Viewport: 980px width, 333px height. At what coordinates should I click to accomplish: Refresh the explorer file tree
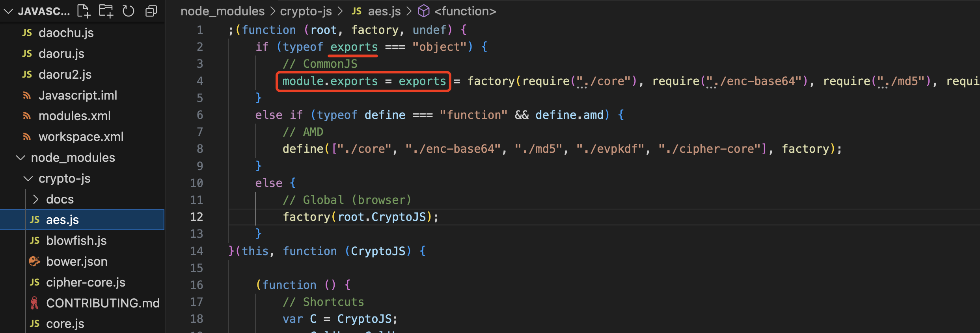click(128, 11)
